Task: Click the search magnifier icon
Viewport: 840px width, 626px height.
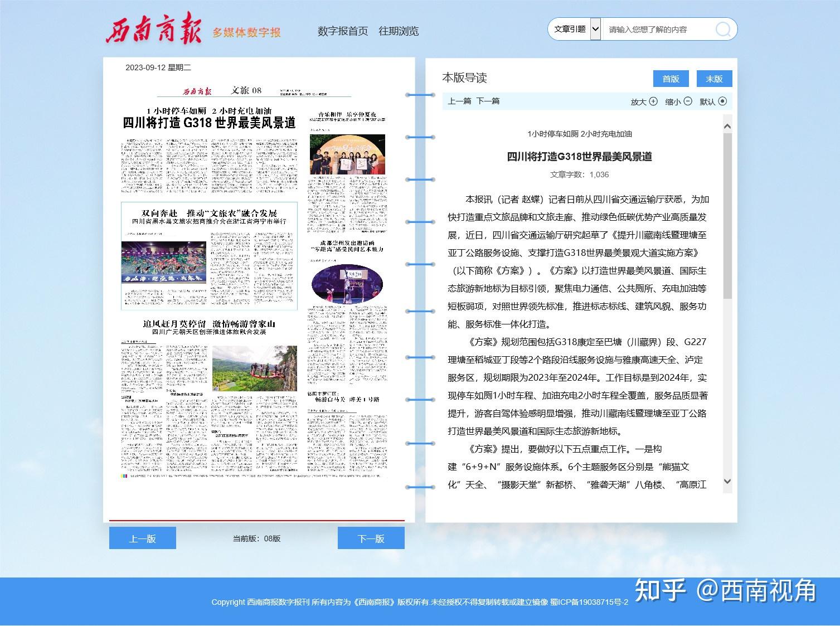Action: pyautogui.click(x=723, y=29)
